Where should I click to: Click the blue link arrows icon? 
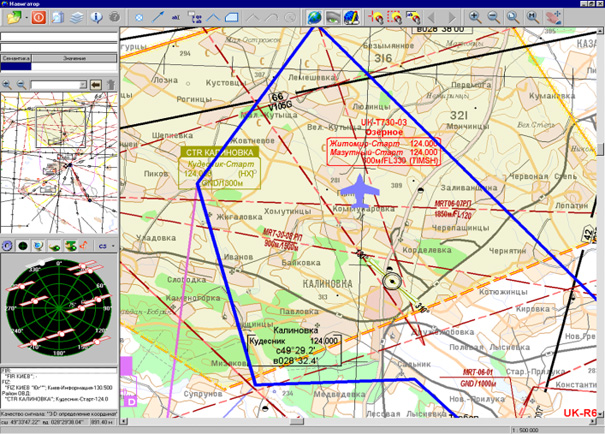(x=103, y=246)
